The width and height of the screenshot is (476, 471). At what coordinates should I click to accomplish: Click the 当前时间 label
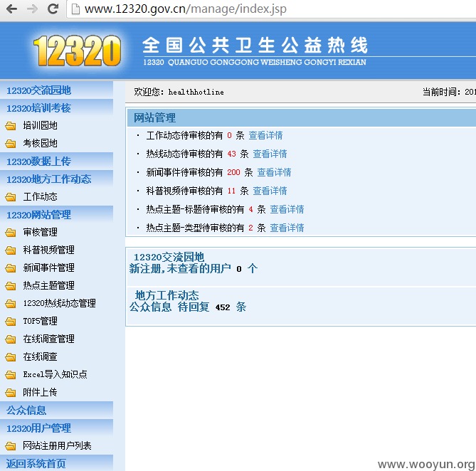pos(442,92)
